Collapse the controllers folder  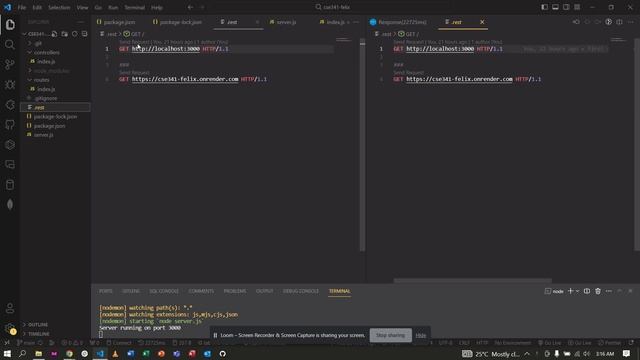click(x=47, y=52)
